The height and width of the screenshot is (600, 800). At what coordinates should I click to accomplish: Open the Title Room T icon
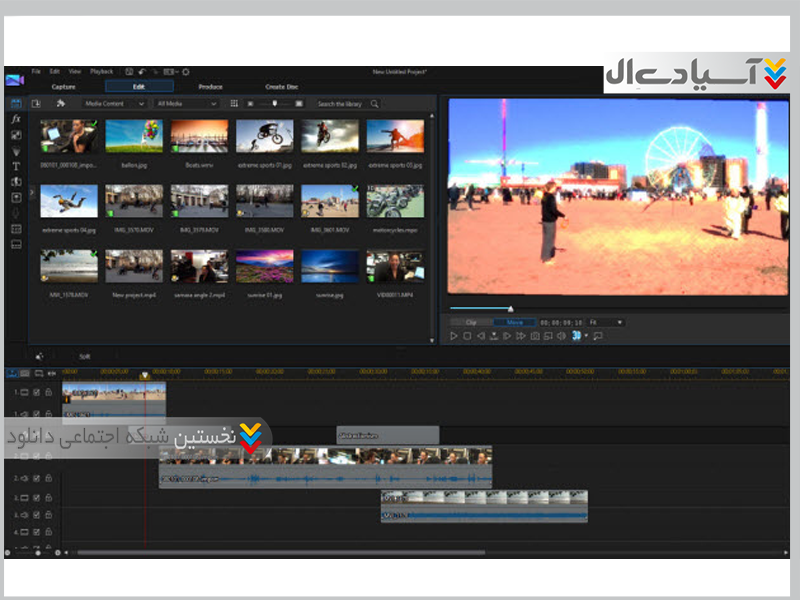(x=16, y=166)
